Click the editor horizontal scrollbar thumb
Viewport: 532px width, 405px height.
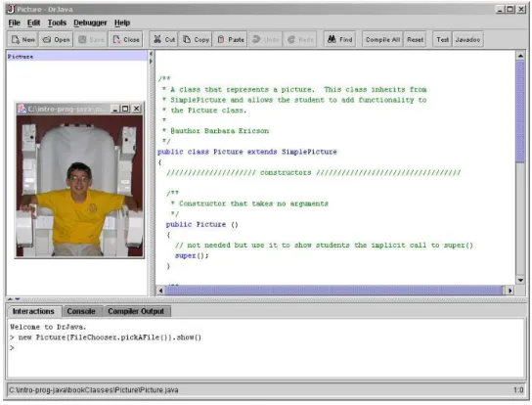point(335,291)
